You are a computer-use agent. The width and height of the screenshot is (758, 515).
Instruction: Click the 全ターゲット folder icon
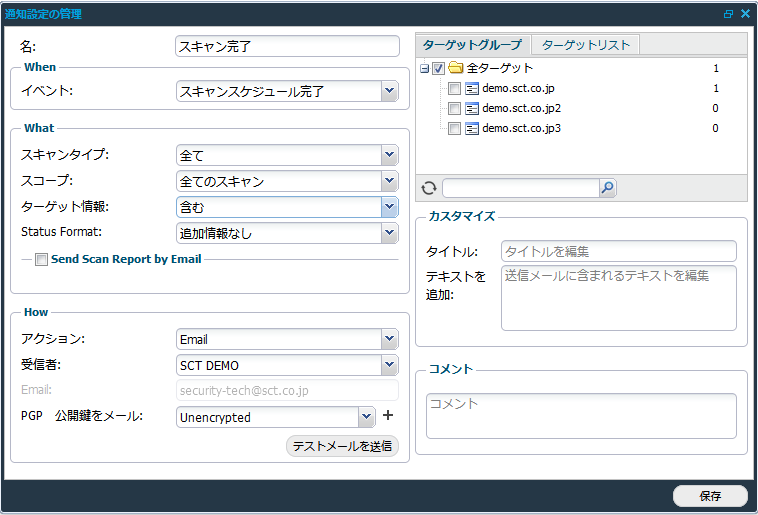coord(455,67)
